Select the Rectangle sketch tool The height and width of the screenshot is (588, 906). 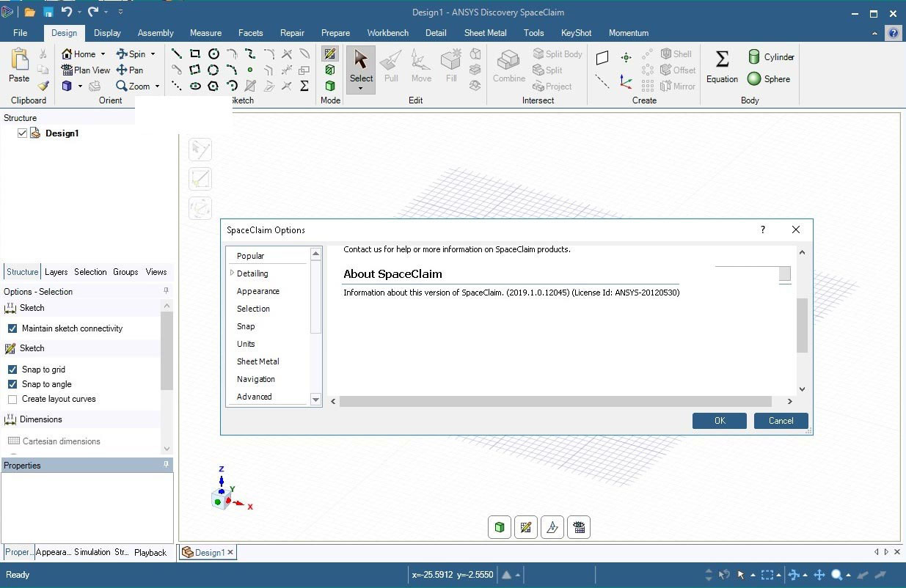point(195,54)
